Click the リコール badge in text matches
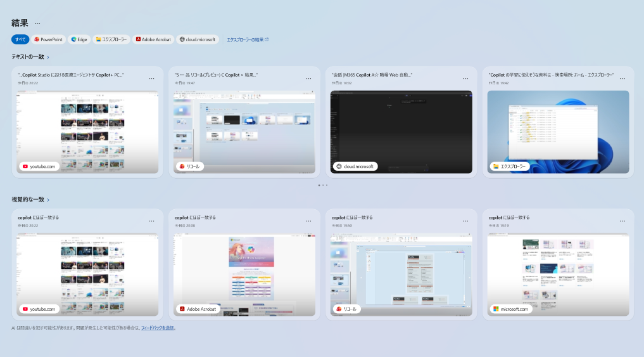 (190, 167)
